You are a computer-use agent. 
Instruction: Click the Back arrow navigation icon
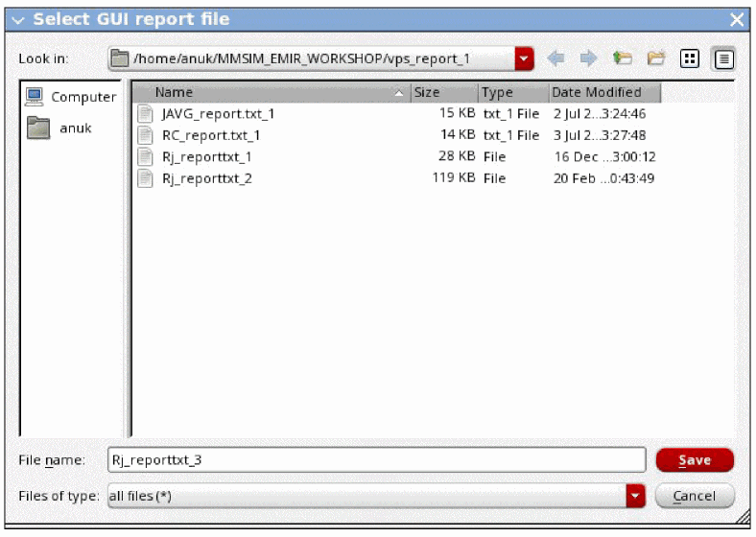(555, 58)
